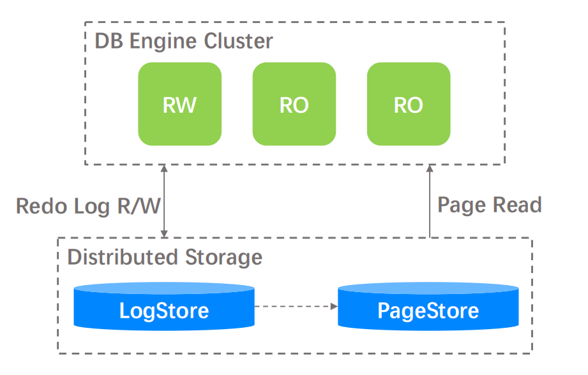Select top ellipse of the PageStore cylinder
This screenshot has width=588, height=375.
tap(428, 288)
